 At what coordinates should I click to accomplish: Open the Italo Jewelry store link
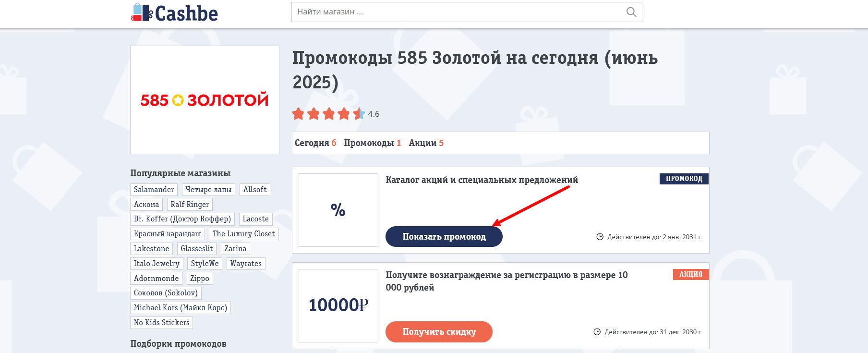click(157, 264)
